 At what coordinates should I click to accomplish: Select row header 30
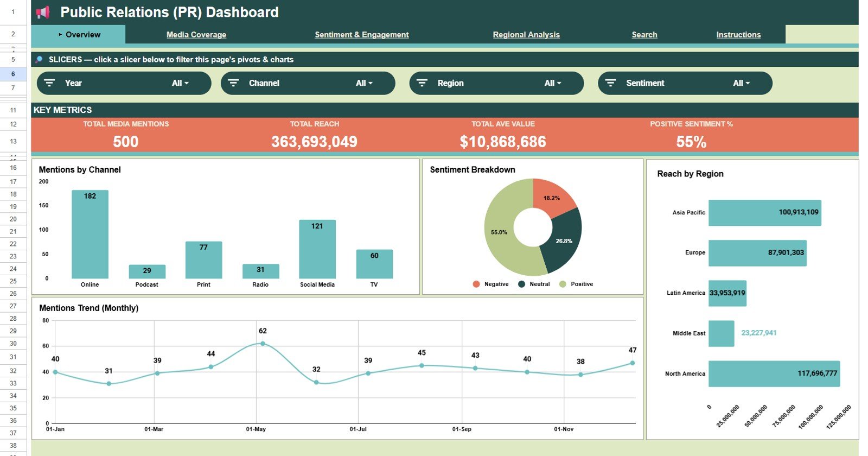coord(13,343)
